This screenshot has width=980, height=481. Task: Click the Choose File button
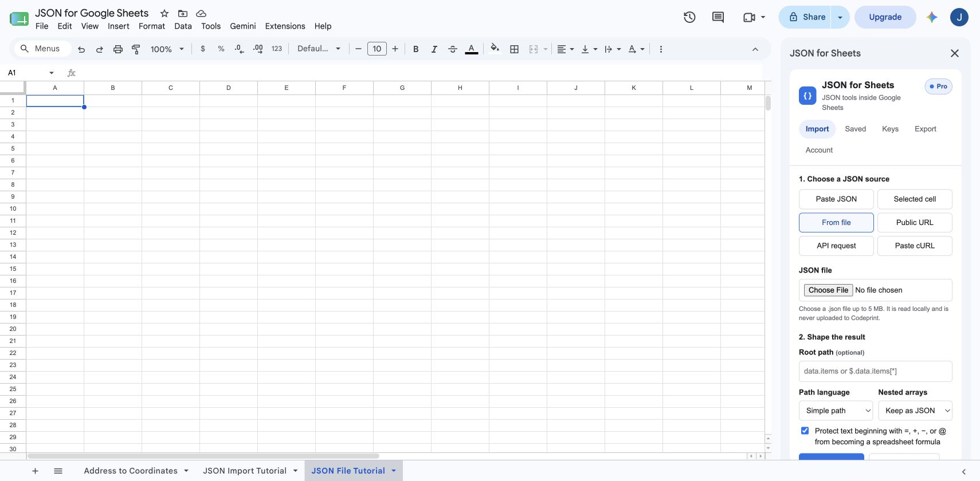tap(828, 290)
